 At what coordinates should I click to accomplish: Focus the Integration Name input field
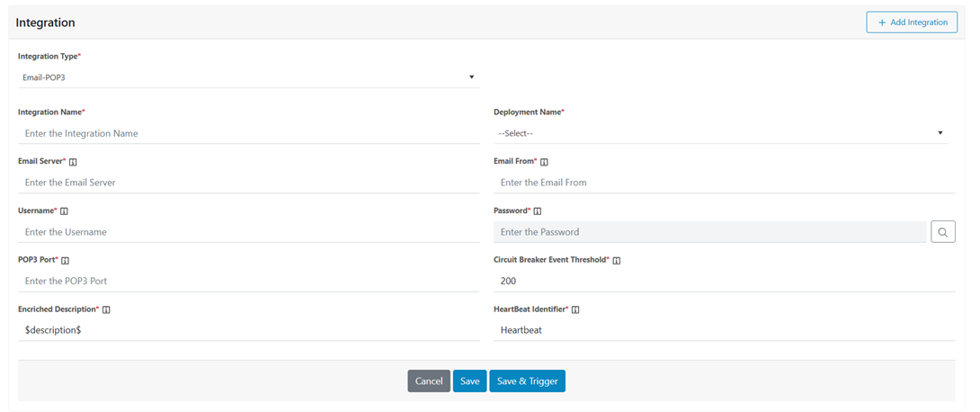click(x=248, y=133)
